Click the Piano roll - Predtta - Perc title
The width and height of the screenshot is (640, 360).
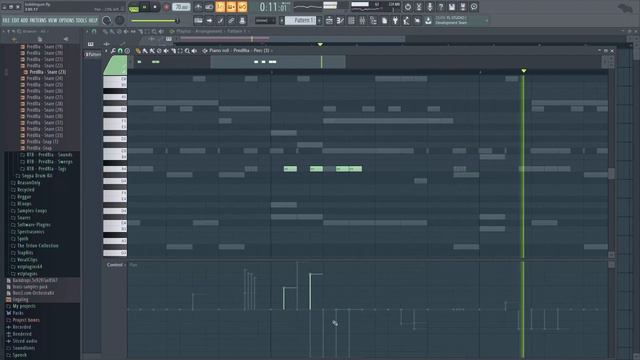tap(239, 51)
